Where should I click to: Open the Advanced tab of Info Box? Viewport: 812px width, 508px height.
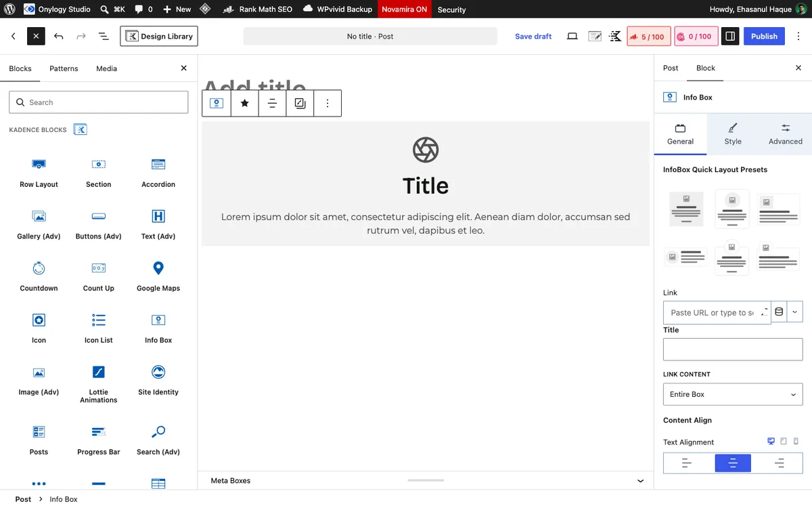[x=785, y=133]
